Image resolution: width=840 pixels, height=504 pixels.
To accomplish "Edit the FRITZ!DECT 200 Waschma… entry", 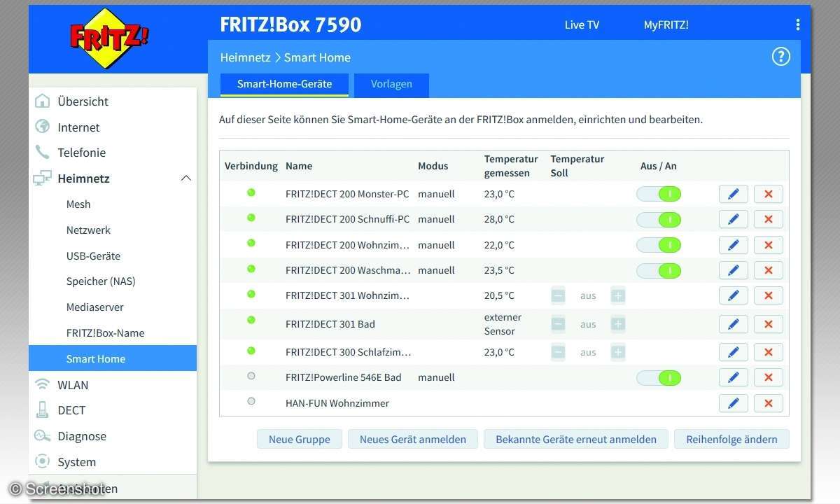I will click(733, 270).
